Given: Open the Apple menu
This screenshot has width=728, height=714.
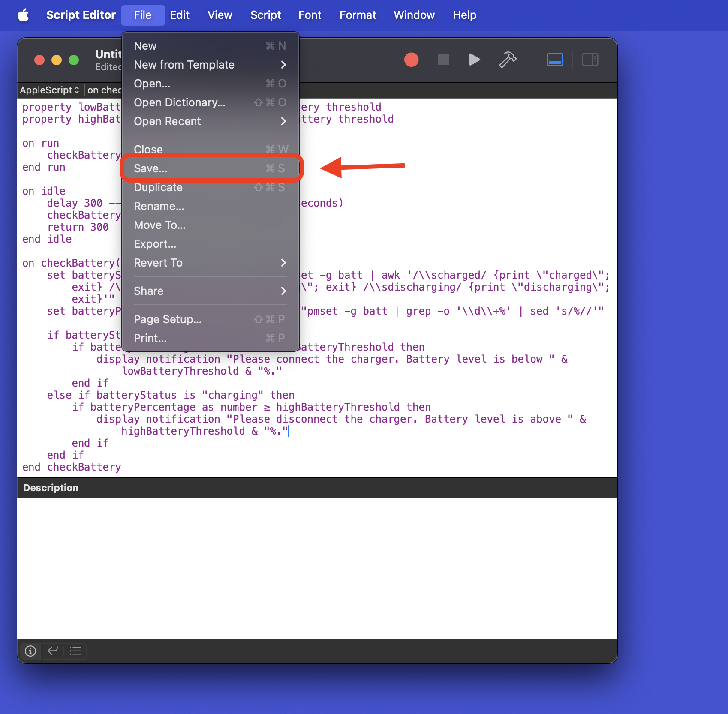Looking at the screenshot, I should (23, 15).
